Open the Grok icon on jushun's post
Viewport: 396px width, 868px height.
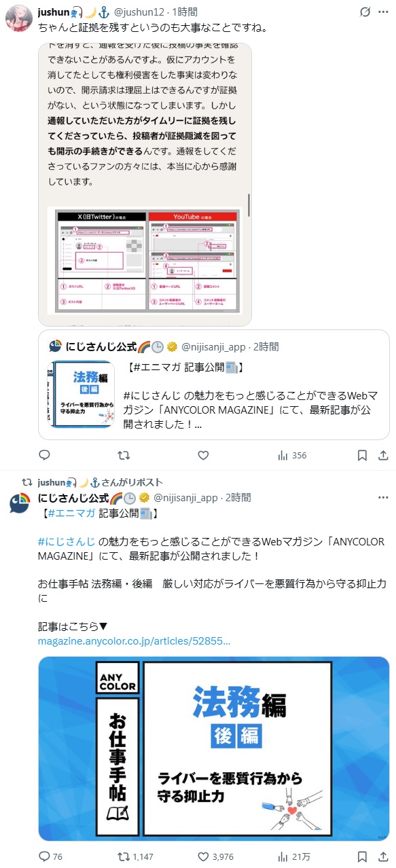(364, 12)
